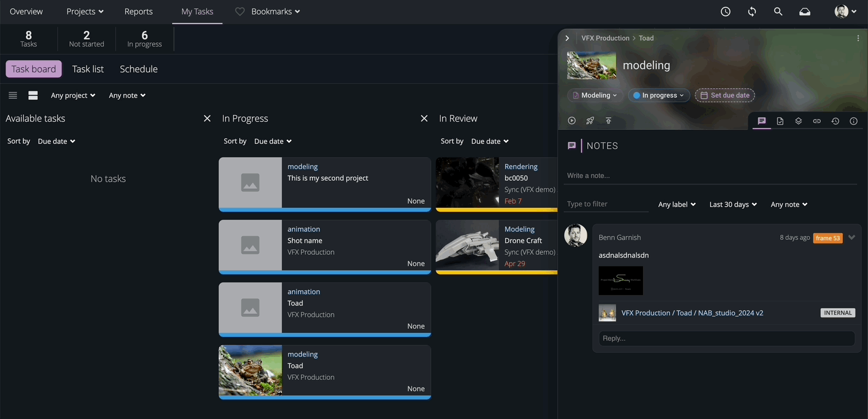Expand the Last 30 days filter
Viewport: 868px width, 419px height.
[x=733, y=204]
